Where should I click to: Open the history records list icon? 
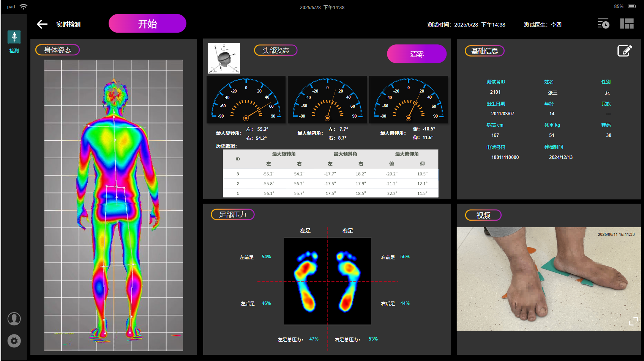(603, 24)
